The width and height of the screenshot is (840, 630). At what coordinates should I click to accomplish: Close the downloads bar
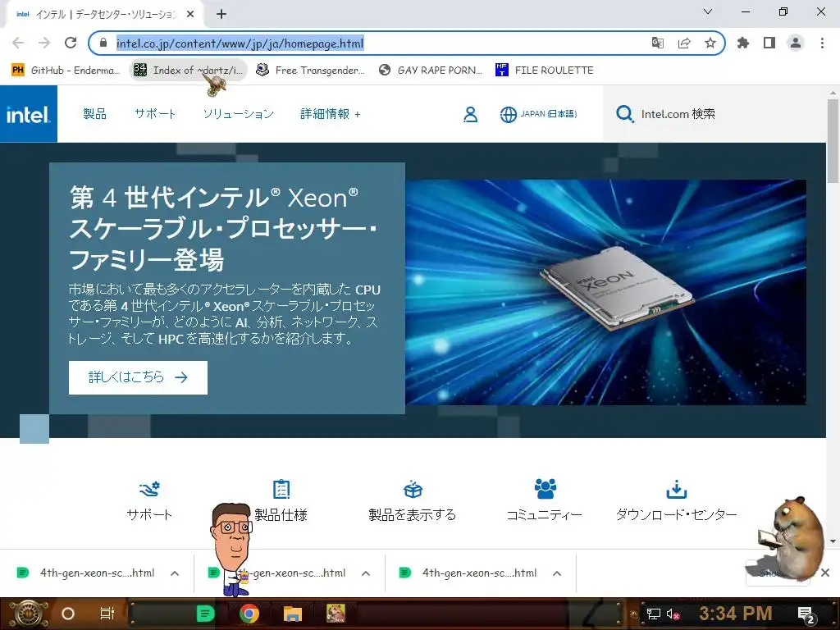point(825,573)
